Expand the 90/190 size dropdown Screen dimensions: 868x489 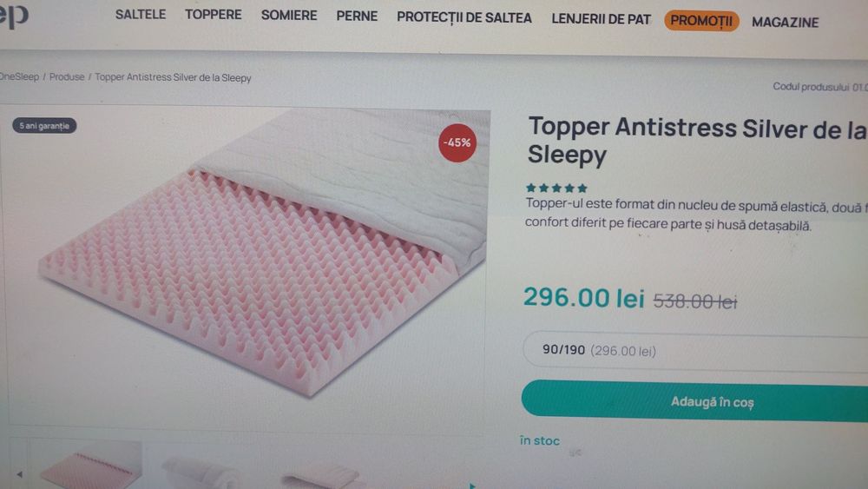[x=695, y=351]
